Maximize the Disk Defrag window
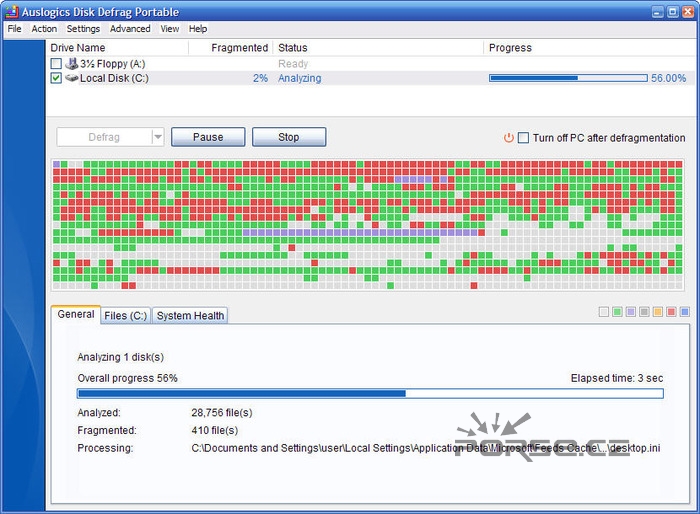700x514 pixels. click(673, 12)
